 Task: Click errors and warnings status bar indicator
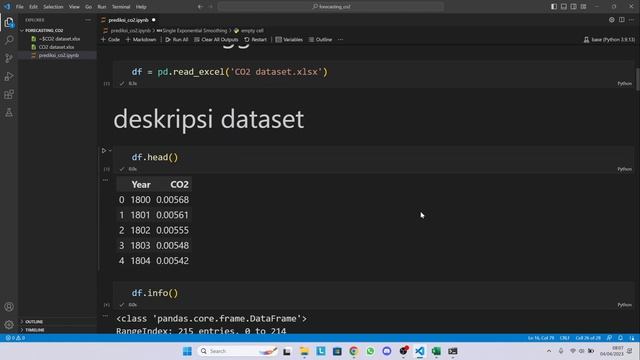click(x=15, y=338)
